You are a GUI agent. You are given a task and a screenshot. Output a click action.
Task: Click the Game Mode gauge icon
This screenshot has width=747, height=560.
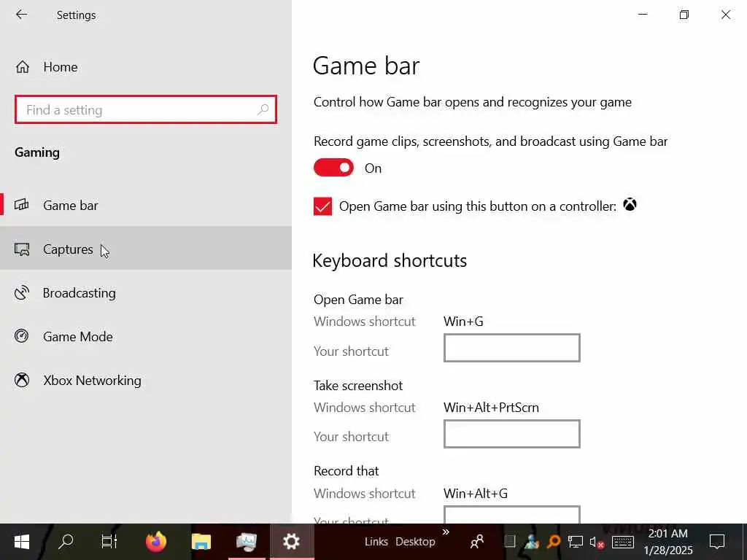coord(22,336)
